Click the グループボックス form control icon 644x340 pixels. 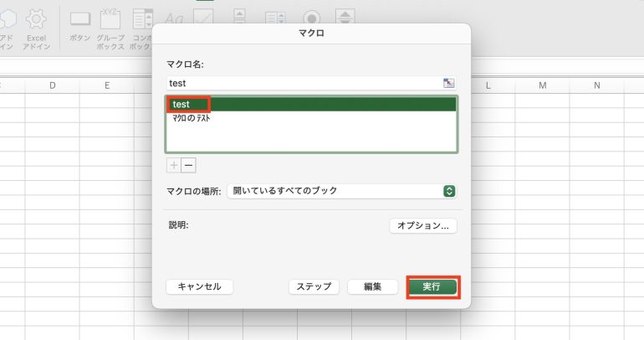[110, 19]
